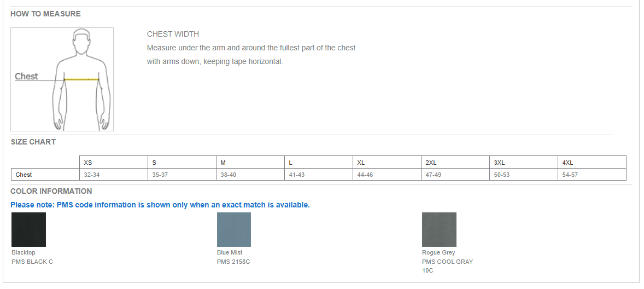The image size is (644, 289).
Task: Click the COLOR INFORMATION heading
Action: pos(51,191)
